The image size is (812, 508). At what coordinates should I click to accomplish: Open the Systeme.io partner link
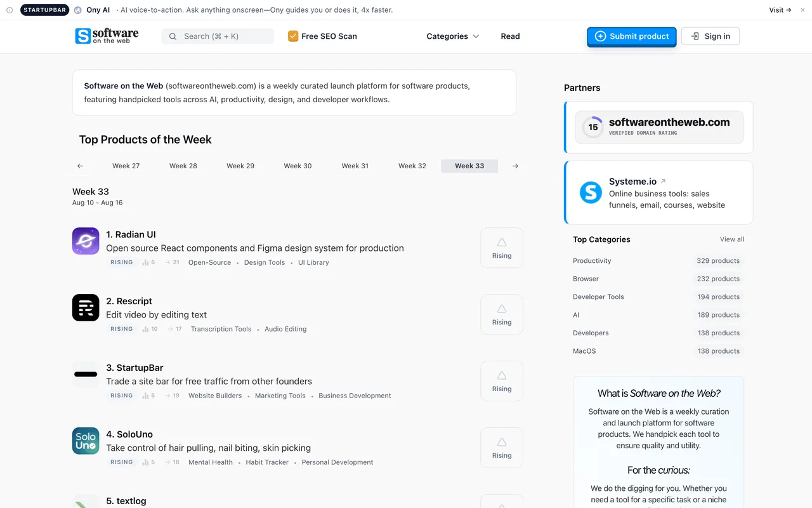659,192
